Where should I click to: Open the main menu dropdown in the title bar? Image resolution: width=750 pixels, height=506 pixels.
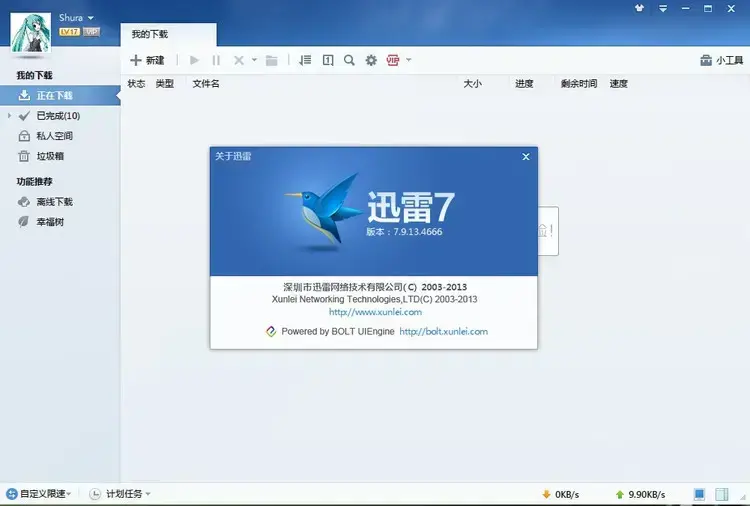pos(663,8)
